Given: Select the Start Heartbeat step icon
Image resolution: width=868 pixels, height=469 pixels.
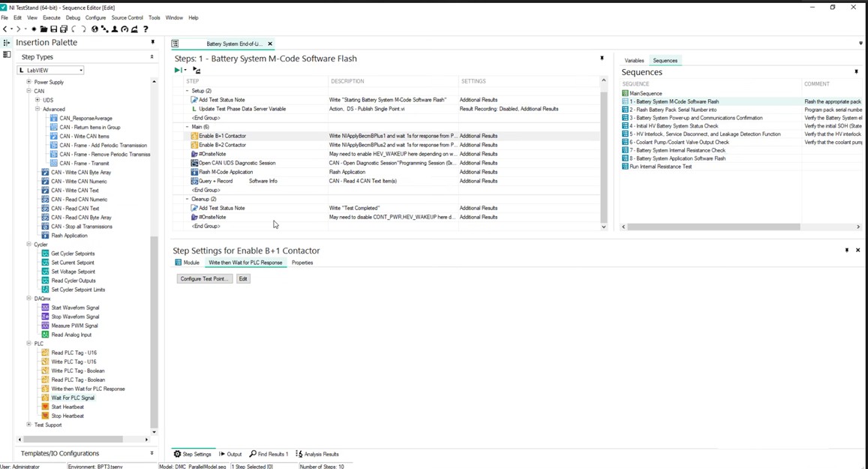Looking at the screenshot, I should [46, 407].
